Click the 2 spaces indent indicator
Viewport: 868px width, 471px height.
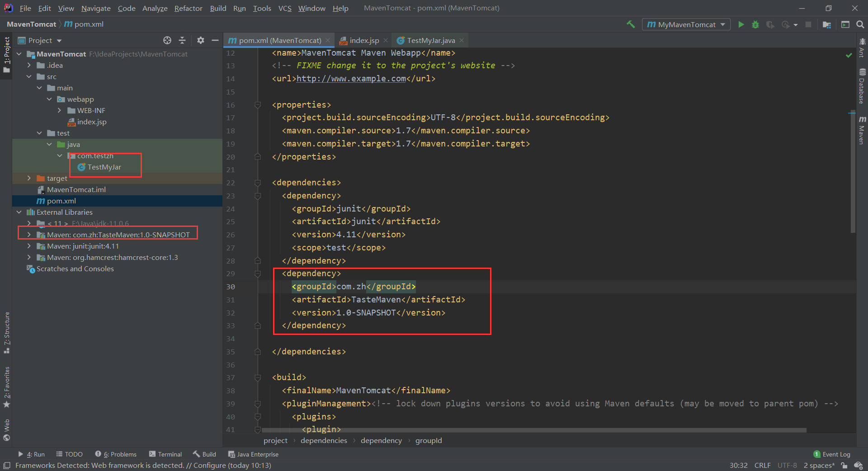pyautogui.click(x=819, y=465)
